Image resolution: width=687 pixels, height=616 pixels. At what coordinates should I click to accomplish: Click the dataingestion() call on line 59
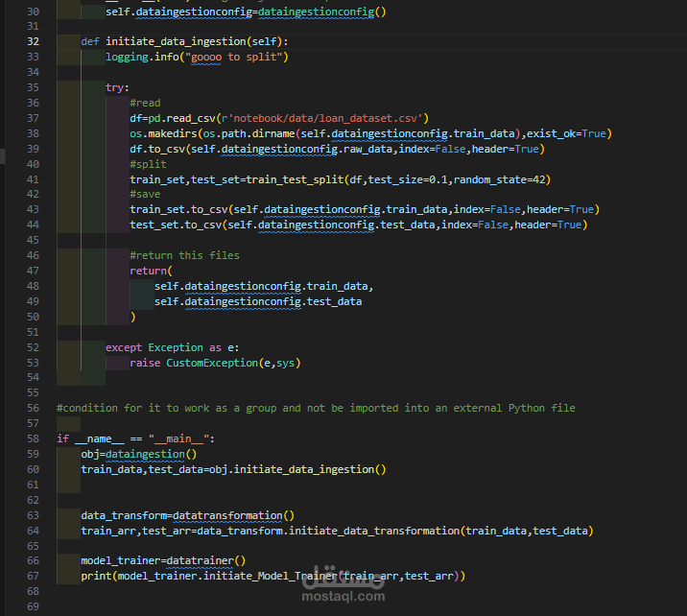pos(152,454)
